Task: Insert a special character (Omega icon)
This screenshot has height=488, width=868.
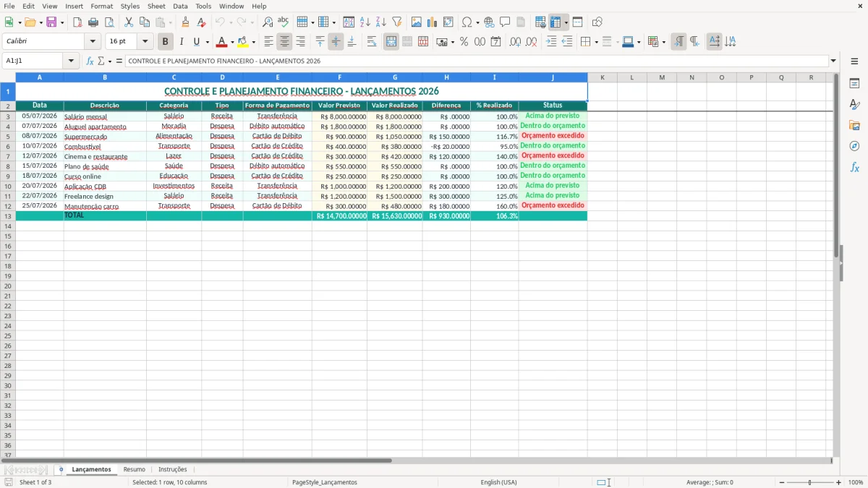Action: pyautogui.click(x=467, y=22)
